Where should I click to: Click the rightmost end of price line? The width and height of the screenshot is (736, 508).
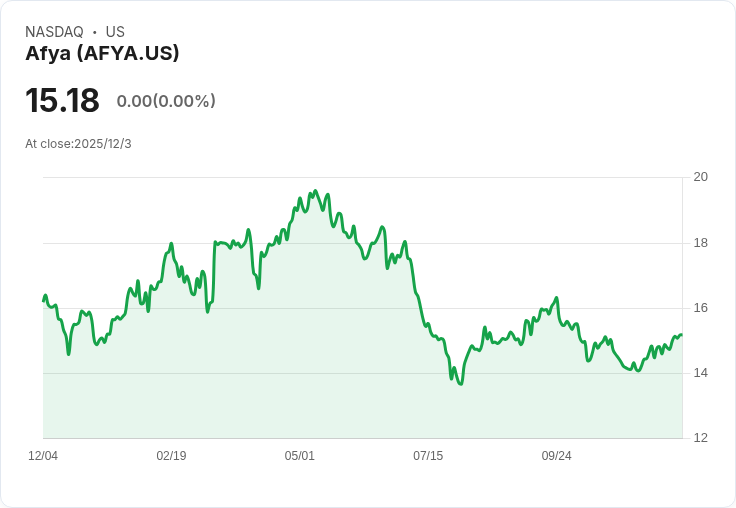click(681, 335)
